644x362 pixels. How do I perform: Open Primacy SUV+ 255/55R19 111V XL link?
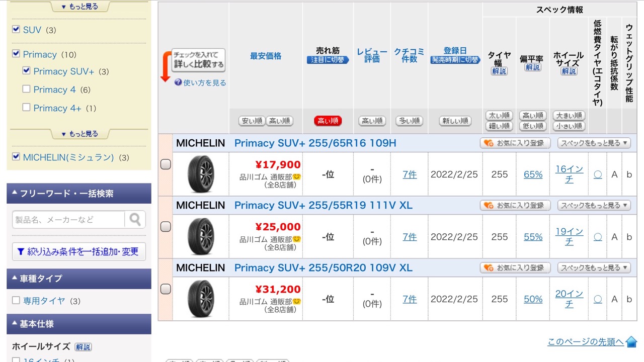point(324,206)
